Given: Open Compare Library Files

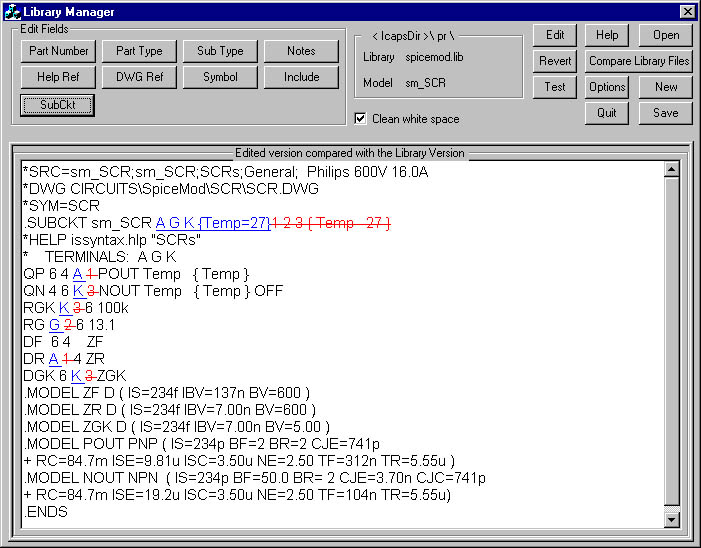Looking at the screenshot, I should (x=638, y=61).
